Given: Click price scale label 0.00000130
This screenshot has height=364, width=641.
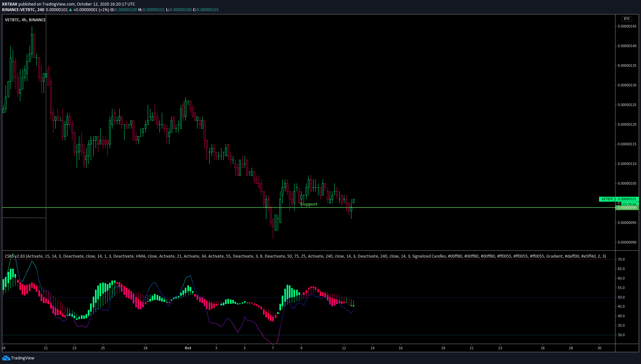Looking at the screenshot, I should (627, 85).
